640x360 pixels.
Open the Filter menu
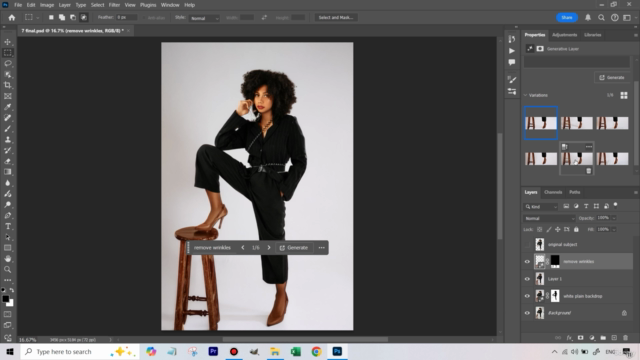(x=114, y=5)
